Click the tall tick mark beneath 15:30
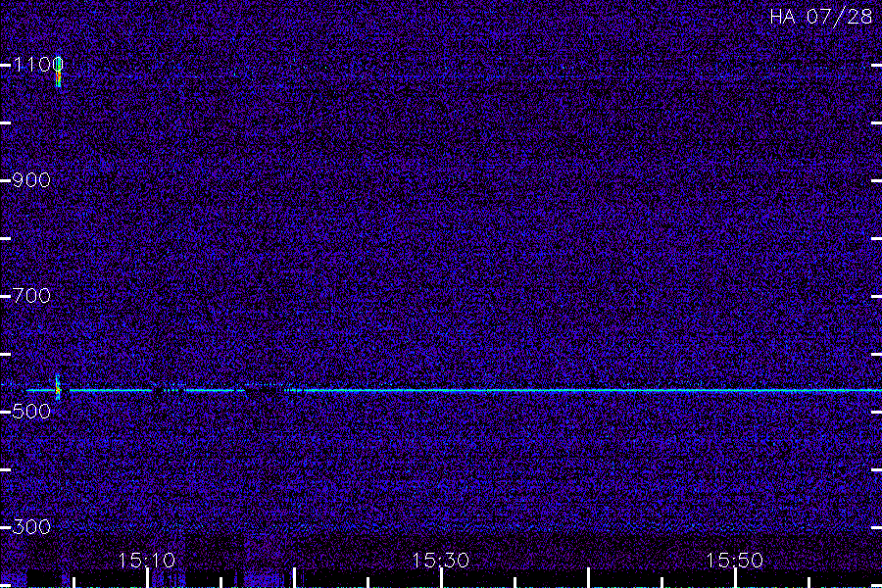This screenshot has height=588, width=882. 441,578
